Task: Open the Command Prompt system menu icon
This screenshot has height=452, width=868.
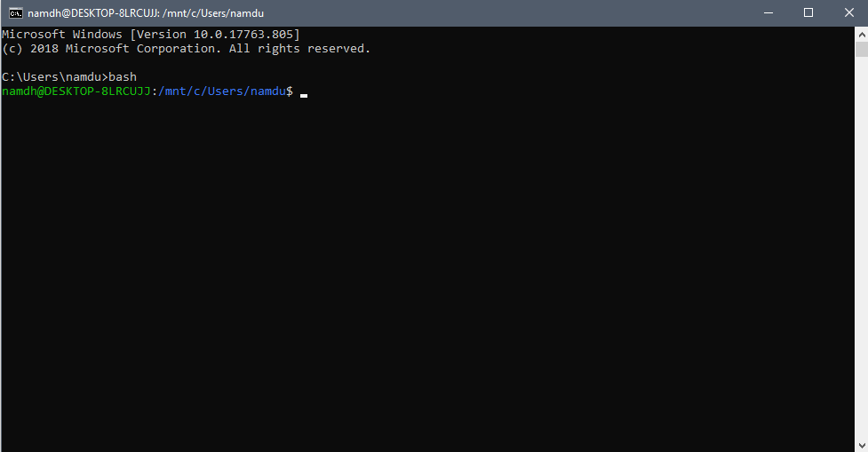Action: point(15,13)
